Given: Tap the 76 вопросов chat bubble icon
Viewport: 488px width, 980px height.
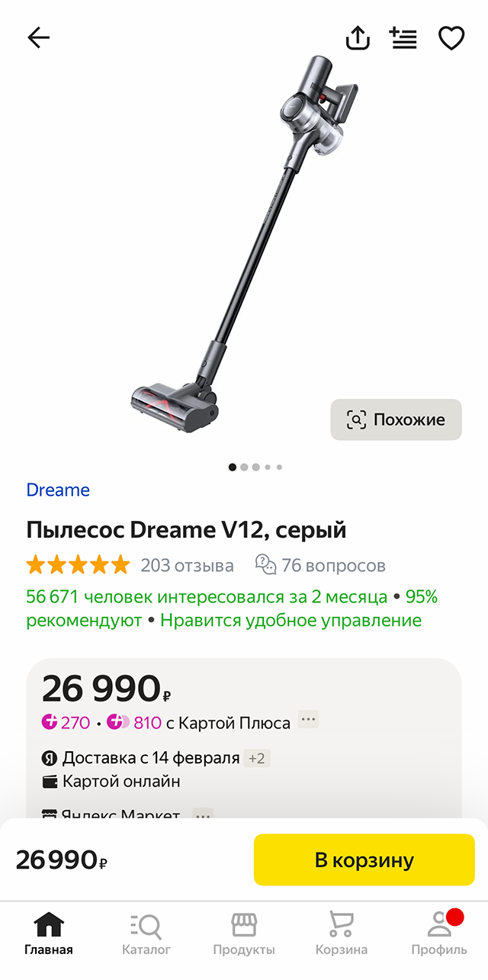Looking at the screenshot, I should coord(265,565).
